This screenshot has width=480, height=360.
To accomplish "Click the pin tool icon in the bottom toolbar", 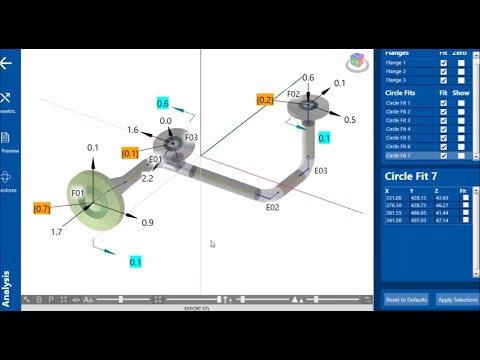I will [x=27, y=299].
